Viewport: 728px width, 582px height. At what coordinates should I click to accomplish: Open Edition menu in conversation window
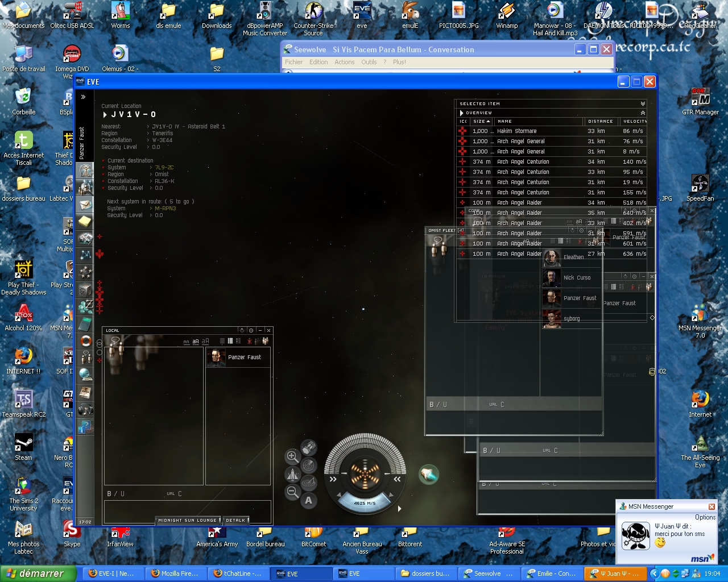[318, 63]
